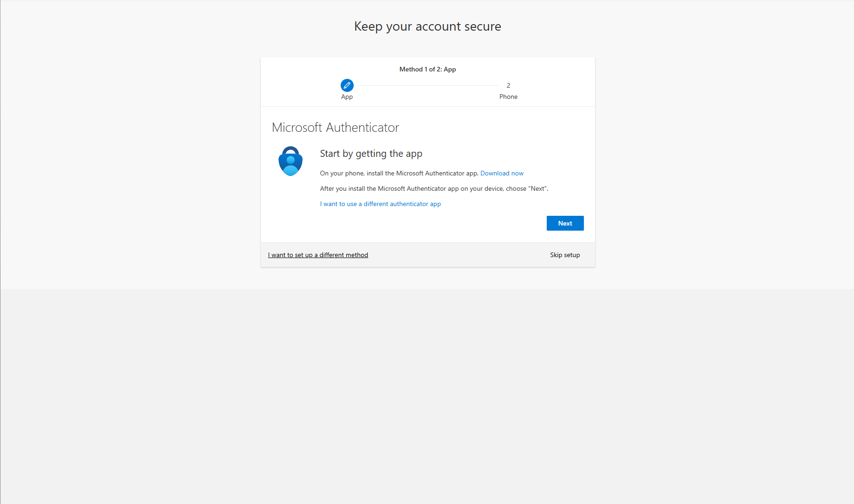
Task: Select "I want to use a different authenticator app"
Action: click(x=380, y=204)
